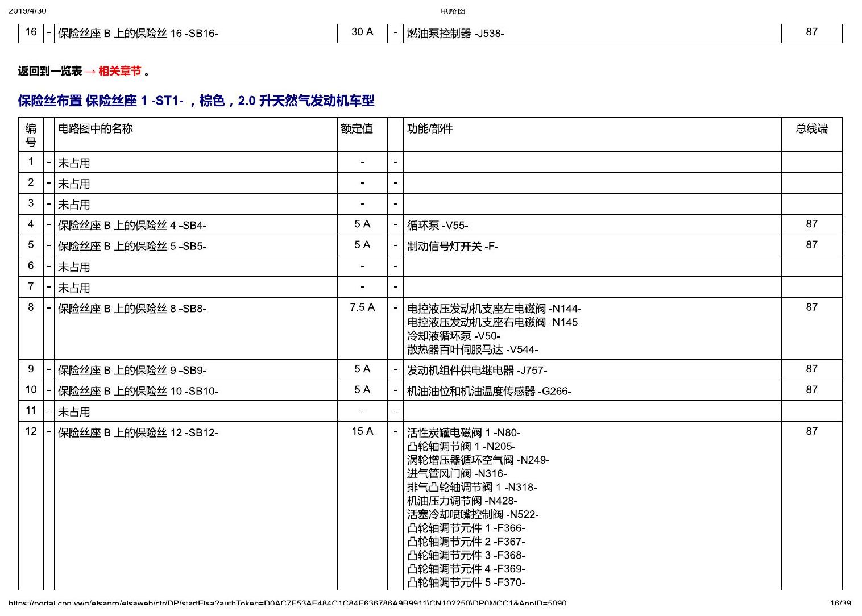
Task: Click the 15 A rating value
Action: pyautogui.click(x=362, y=431)
